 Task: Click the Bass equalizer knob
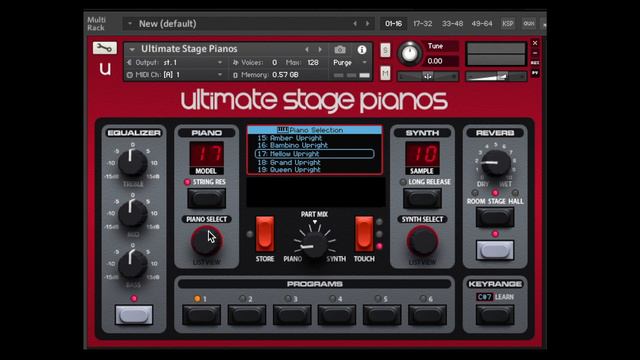133,264
